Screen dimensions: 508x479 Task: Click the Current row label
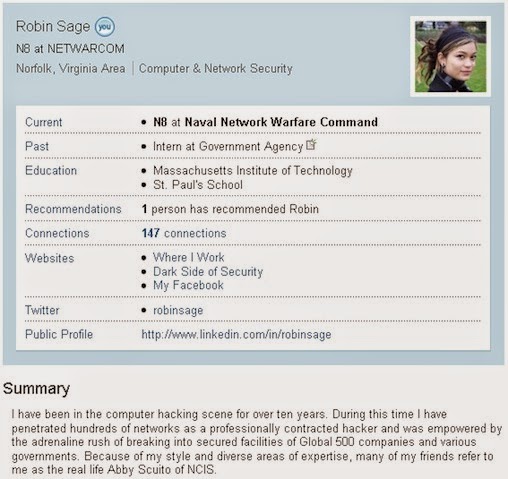coord(44,122)
